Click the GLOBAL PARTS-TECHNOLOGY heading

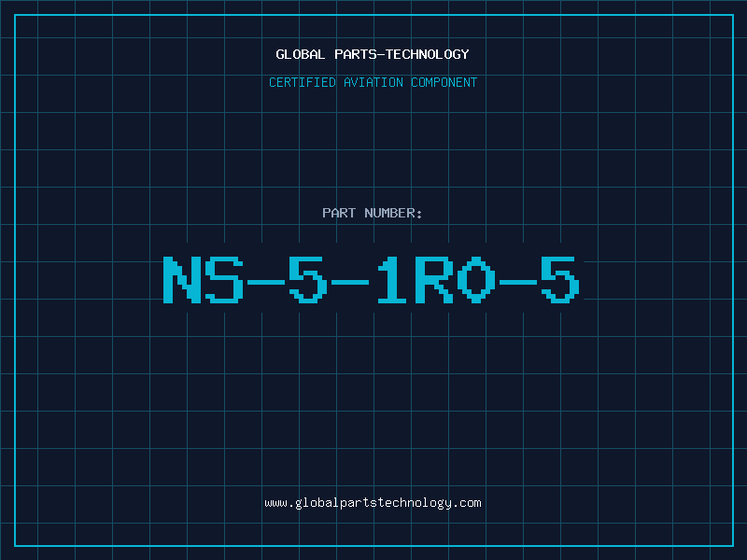[x=373, y=54]
